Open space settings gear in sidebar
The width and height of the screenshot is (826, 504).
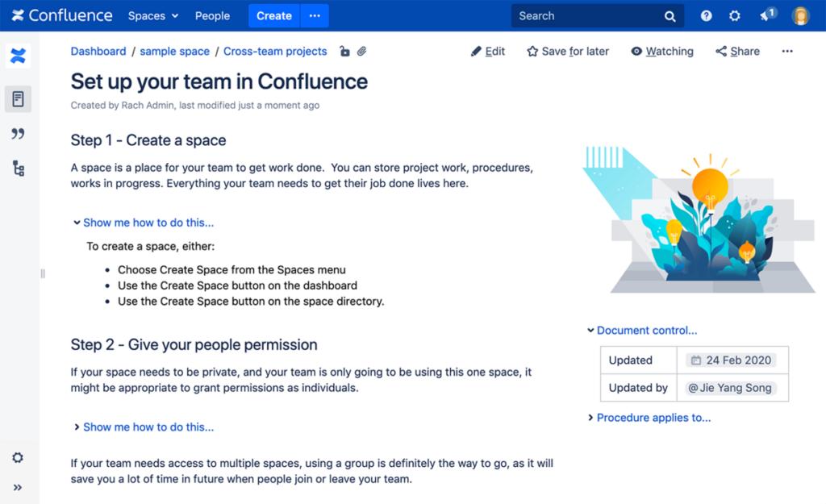(x=18, y=458)
